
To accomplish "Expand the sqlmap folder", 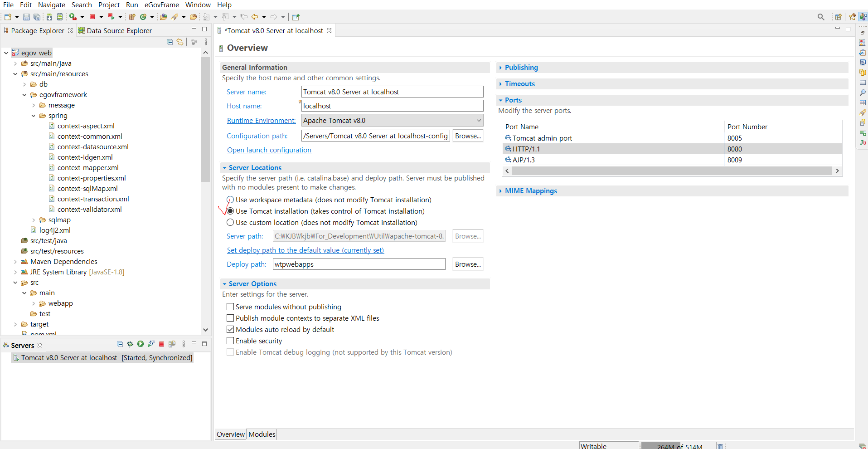I will (x=34, y=220).
